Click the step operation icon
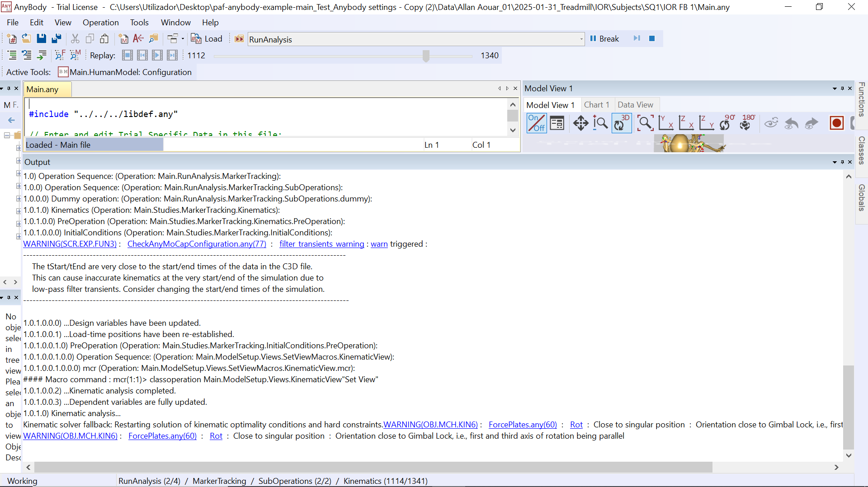Screen dimensions: 868x487 (x=637, y=38)
